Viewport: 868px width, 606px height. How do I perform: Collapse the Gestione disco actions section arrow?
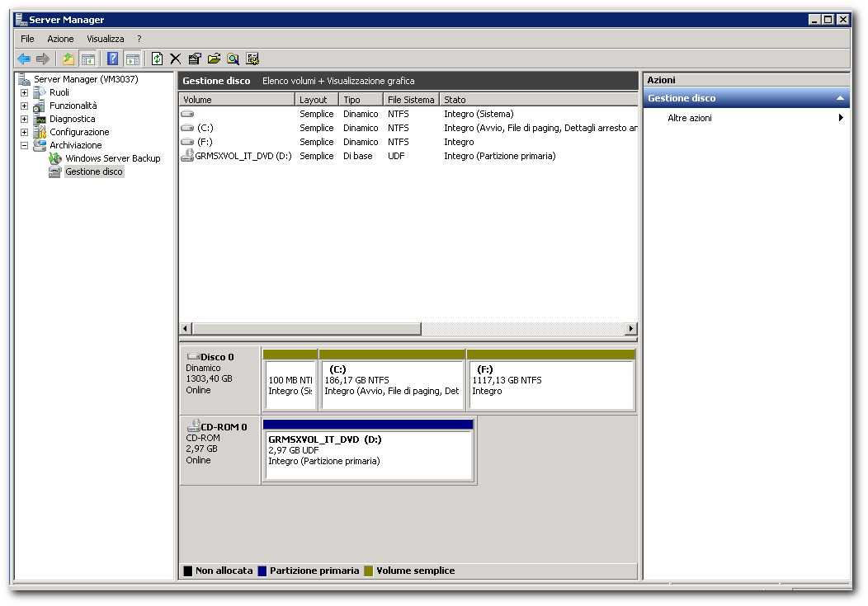pyautogui.click(x=840, y=98)
